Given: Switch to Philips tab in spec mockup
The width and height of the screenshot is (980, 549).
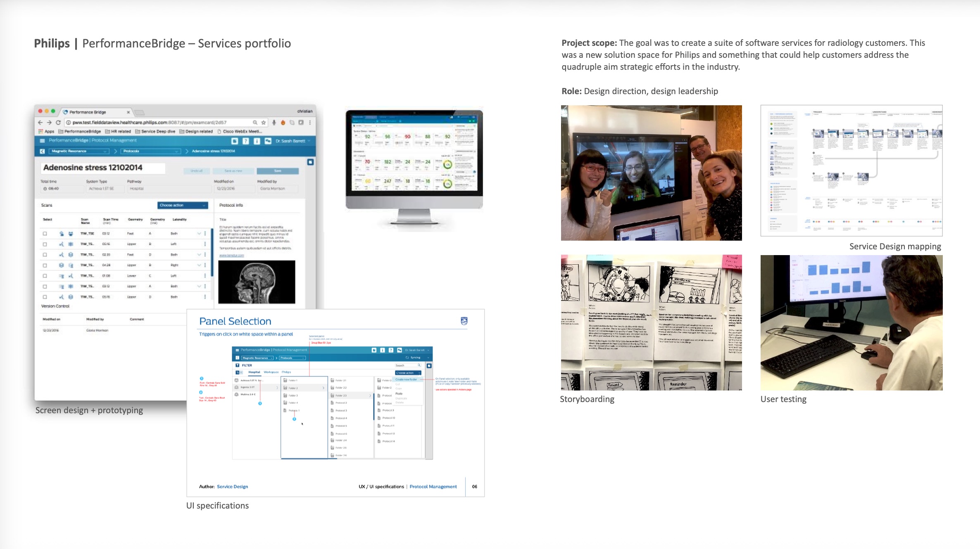Looking at the screenshot, I should pos(286,372).
